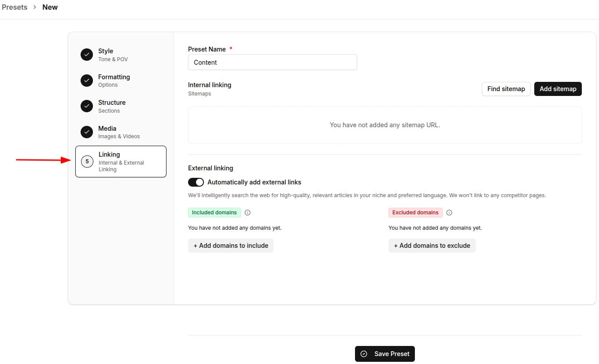Go back via the Presets breadcrumb link

tap(14, 7)
